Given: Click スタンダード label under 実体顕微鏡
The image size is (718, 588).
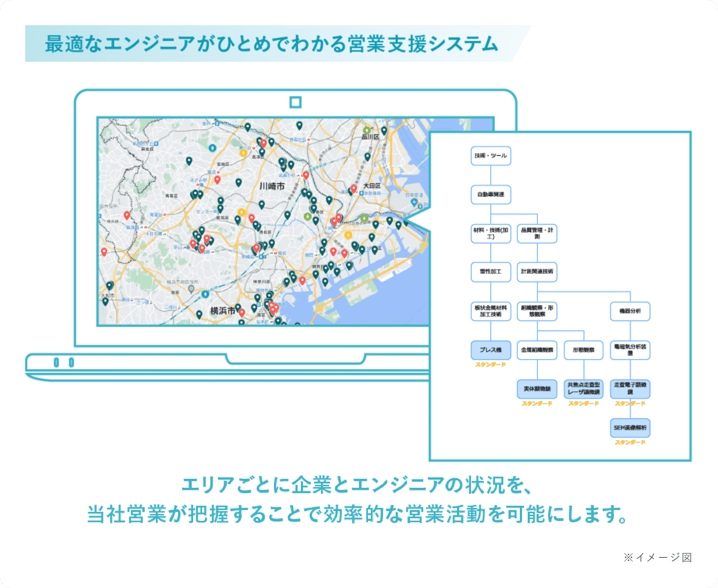Looking at the screenshot, I should click(x=537, y=403).
